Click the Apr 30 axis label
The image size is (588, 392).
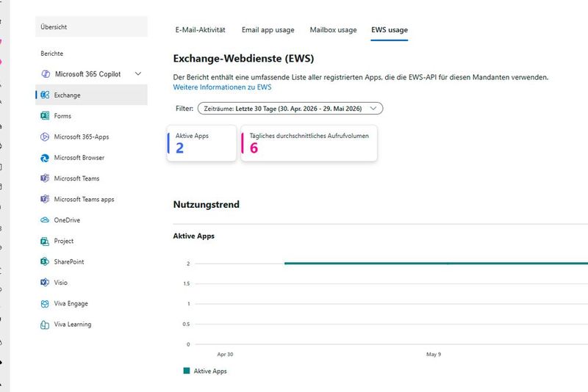tap(225, 354)
